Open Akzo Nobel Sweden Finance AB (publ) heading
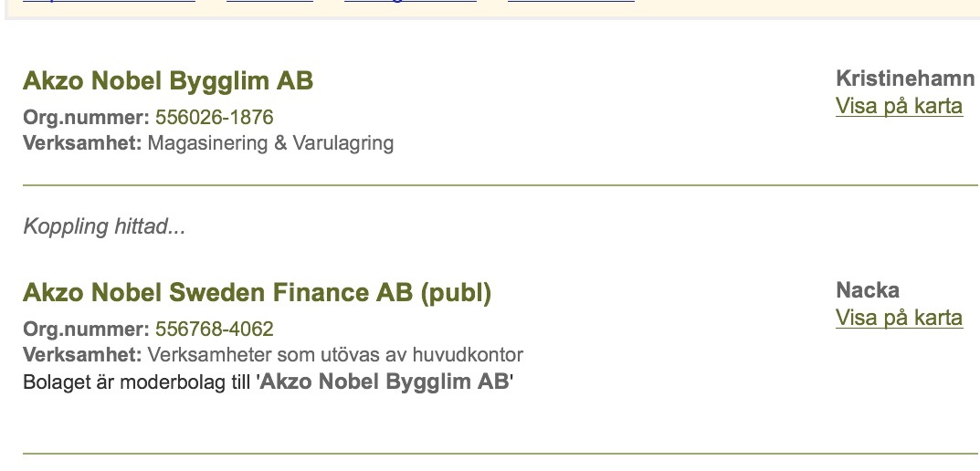 pos(257,293)
